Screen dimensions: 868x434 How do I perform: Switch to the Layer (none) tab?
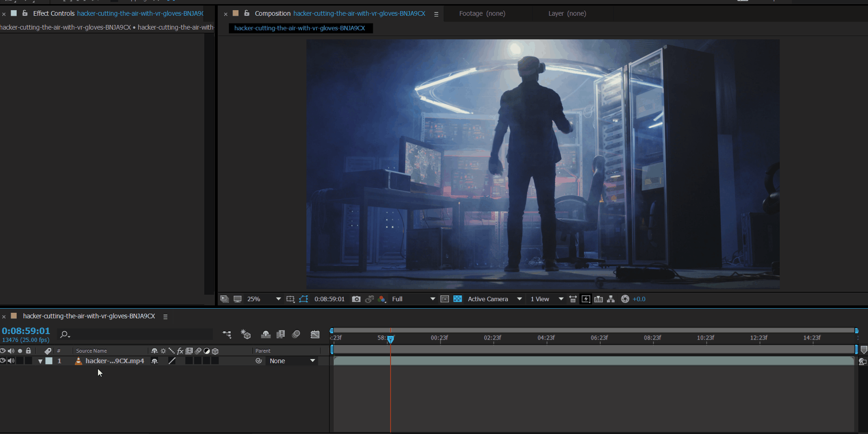click(x=567, y=13)
